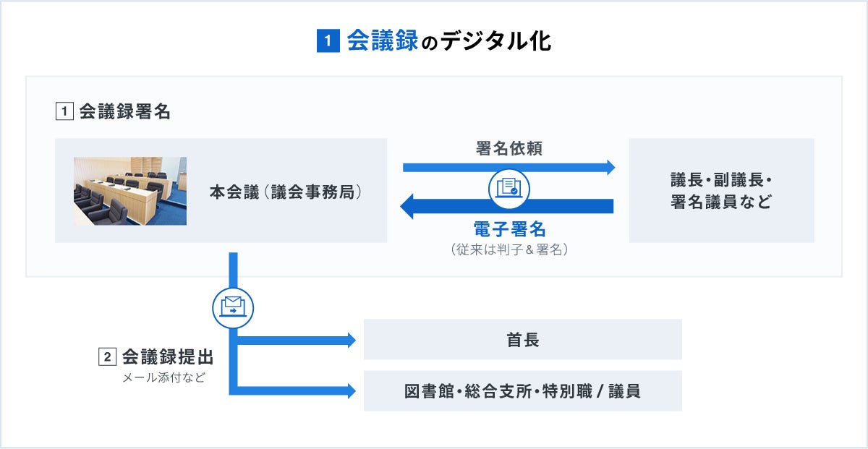868x449 pixels.
Task: Click the arrow pointing to the 首長 box
Action: pyautogui.click(x=297, y=340)
